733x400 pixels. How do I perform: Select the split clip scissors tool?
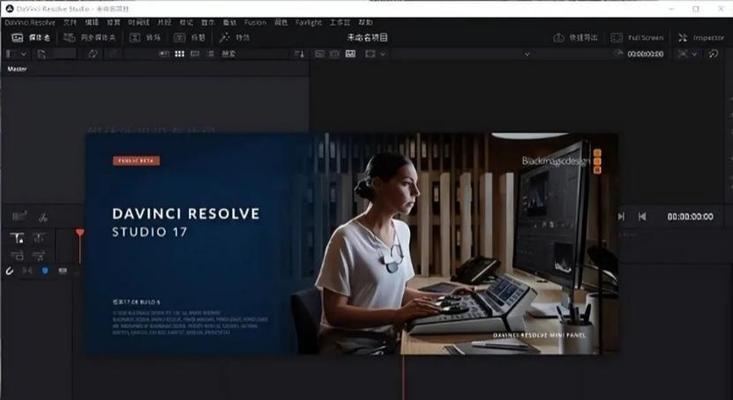point(43,217)
